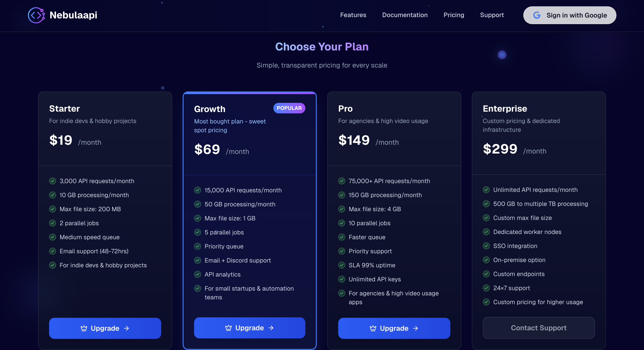Click the Google G icon

pyautogui.click(x=537, y=15)
